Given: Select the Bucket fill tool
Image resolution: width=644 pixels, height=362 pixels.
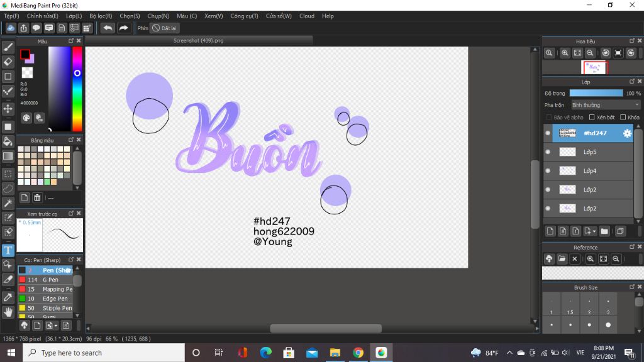Looking at the screenshot, I should coord(8,141).
